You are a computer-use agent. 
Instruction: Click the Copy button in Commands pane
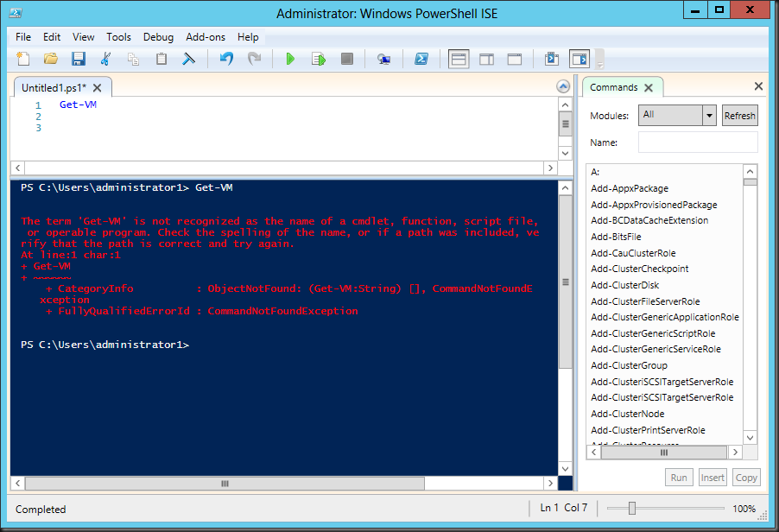pos(745,478)
